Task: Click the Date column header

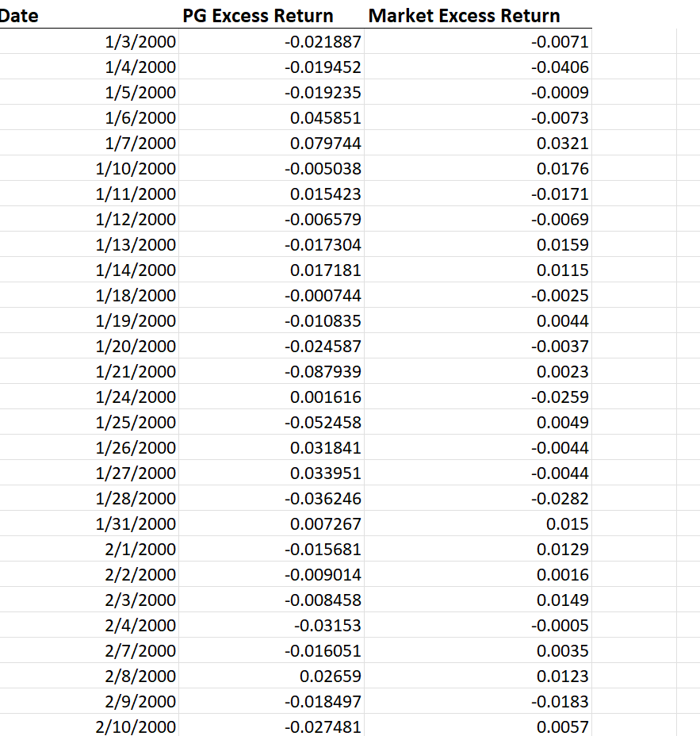Action: (20, 15)
